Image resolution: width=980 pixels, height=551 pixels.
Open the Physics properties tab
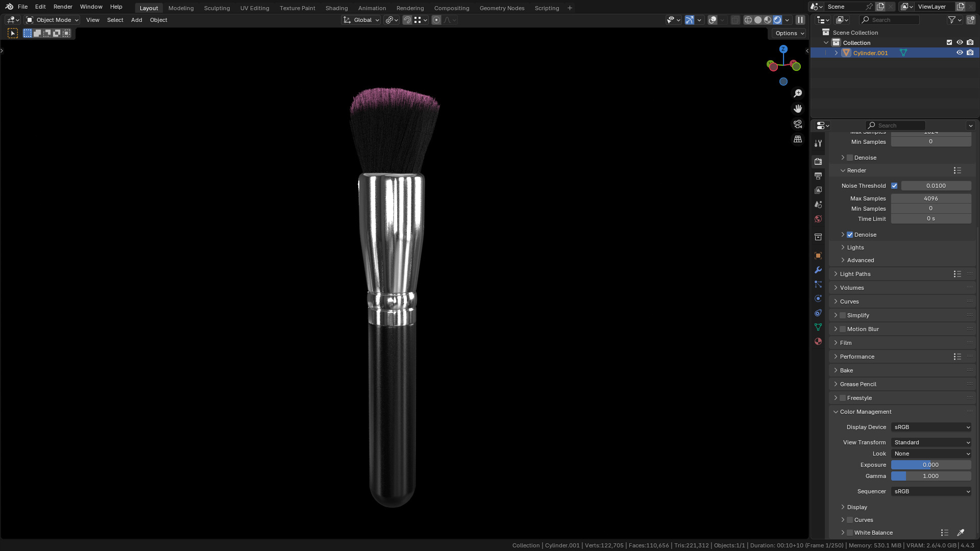(818, 298)
